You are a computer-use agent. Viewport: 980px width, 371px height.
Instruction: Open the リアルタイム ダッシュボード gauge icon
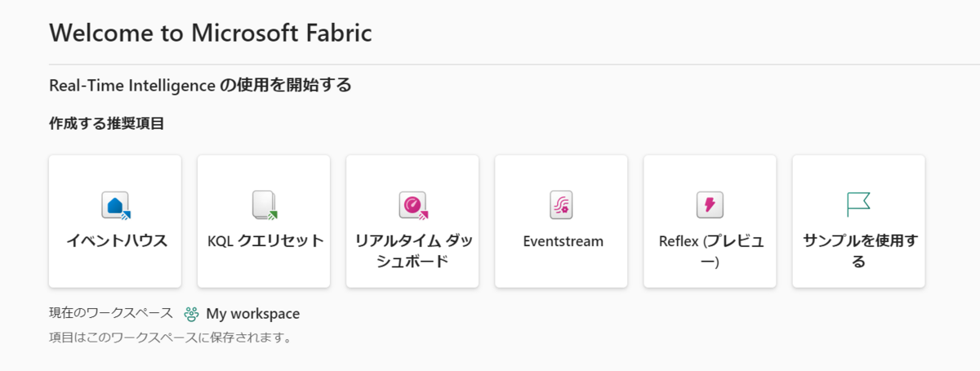413,205
